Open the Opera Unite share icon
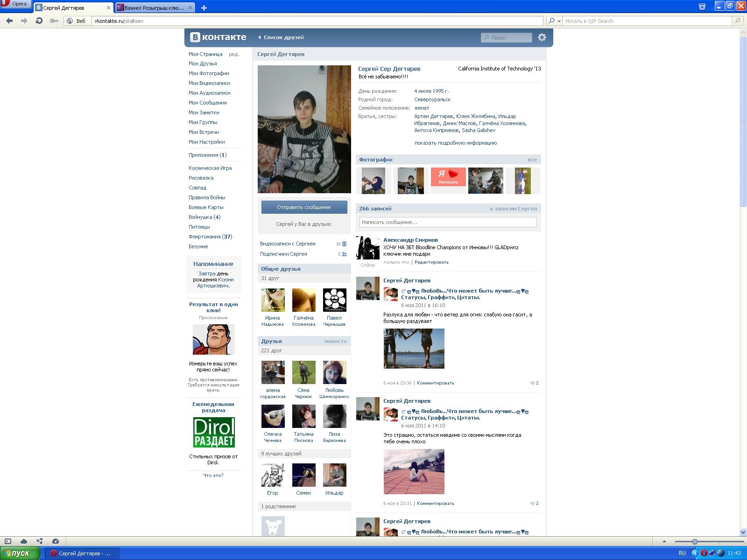This screenshot has height=560, width=747. pos(40,541)
